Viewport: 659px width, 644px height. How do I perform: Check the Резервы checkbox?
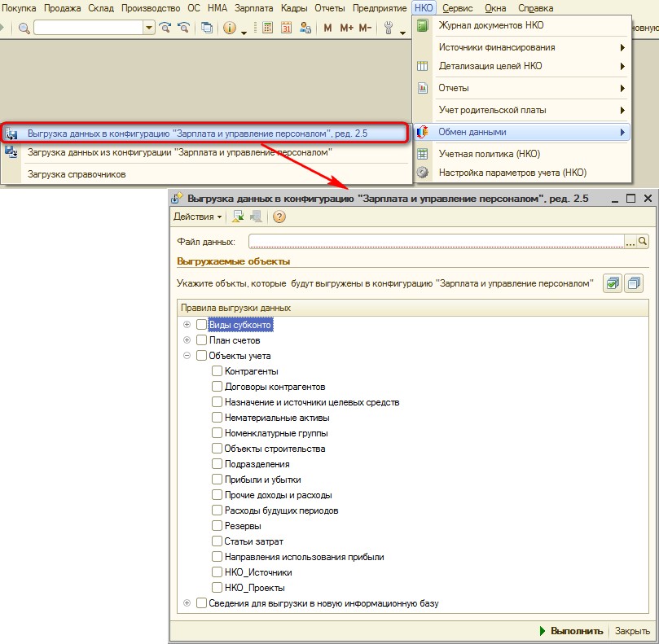(217, 525)
